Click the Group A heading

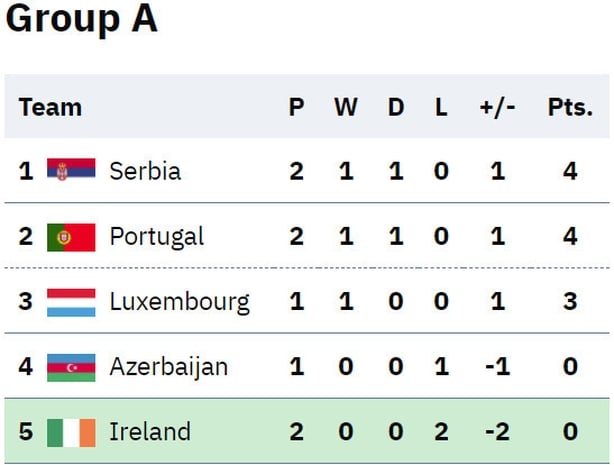coord(81,19)
